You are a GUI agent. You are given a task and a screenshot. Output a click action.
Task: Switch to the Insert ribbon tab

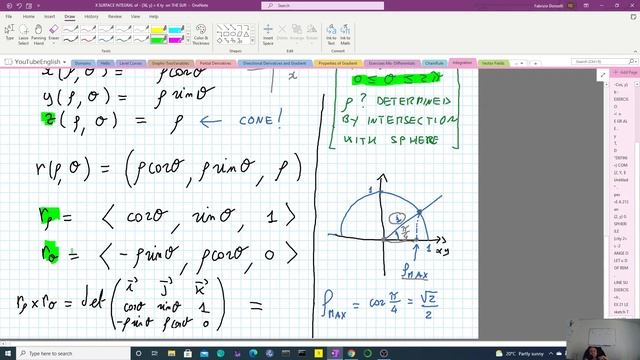coord(49,17)
